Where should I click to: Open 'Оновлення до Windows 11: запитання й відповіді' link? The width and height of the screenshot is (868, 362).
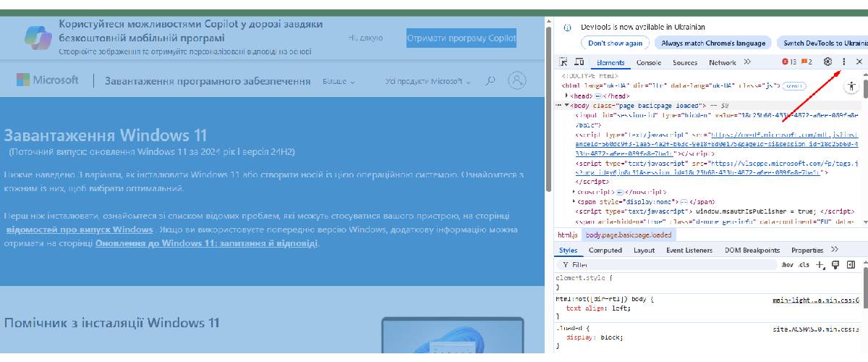(x=206, y=243)
